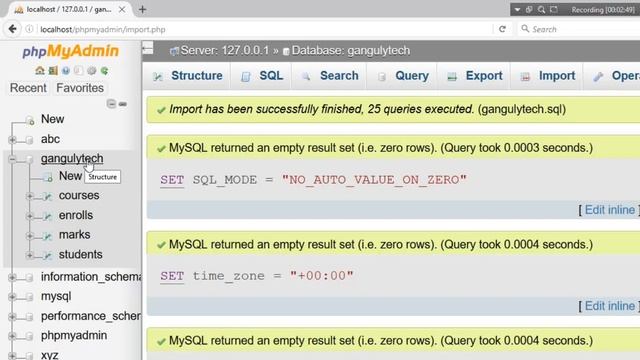Open the students table
The width and height of the screenshot is (640, 360).
tap(80, 254)
